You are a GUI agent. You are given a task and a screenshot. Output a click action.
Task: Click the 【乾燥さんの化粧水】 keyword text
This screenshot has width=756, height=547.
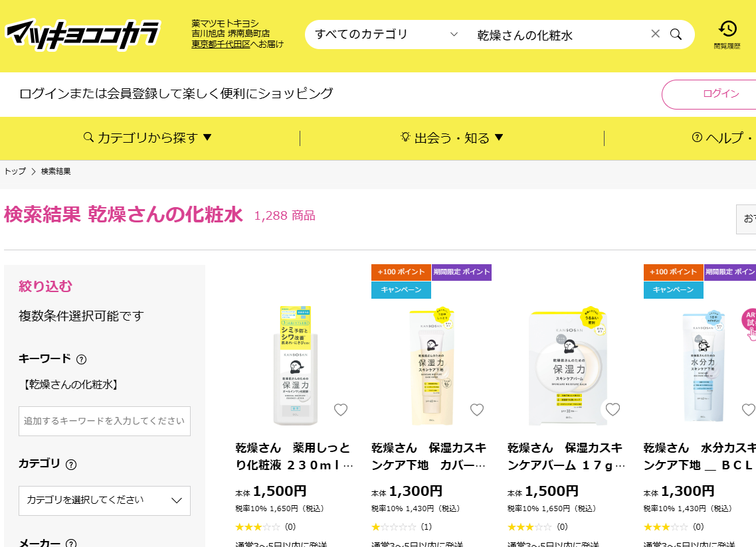pos(70,384)
